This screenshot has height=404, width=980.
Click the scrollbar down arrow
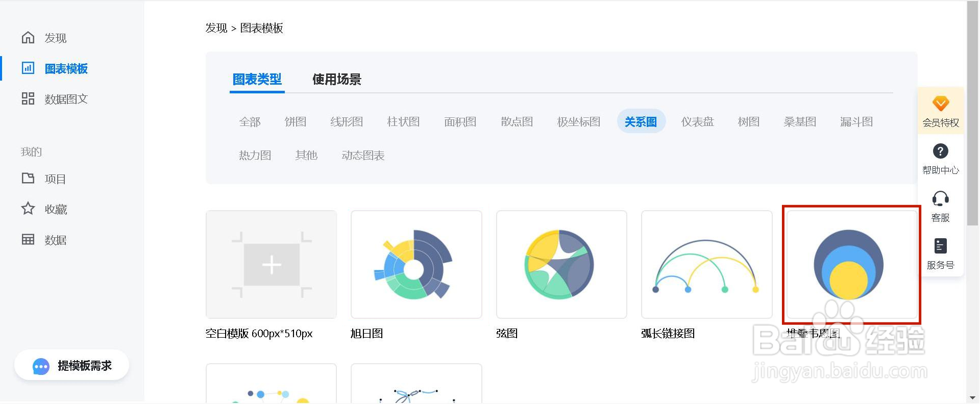pyautogui.click(x=973, y=398)
